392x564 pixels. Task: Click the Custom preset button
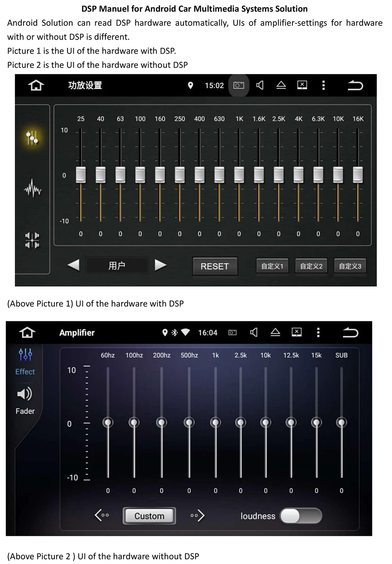coord(149,516)
